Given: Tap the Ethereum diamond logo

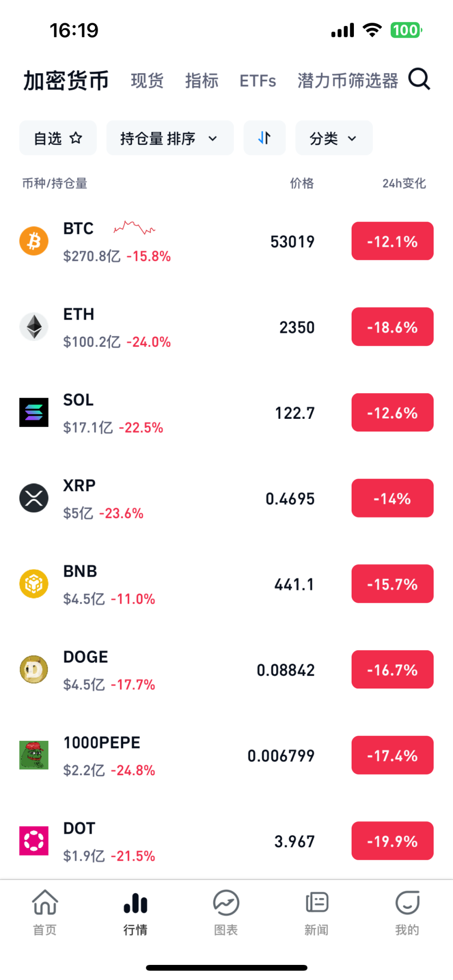Looking at the screenshot, I should (x=34, y=327).
